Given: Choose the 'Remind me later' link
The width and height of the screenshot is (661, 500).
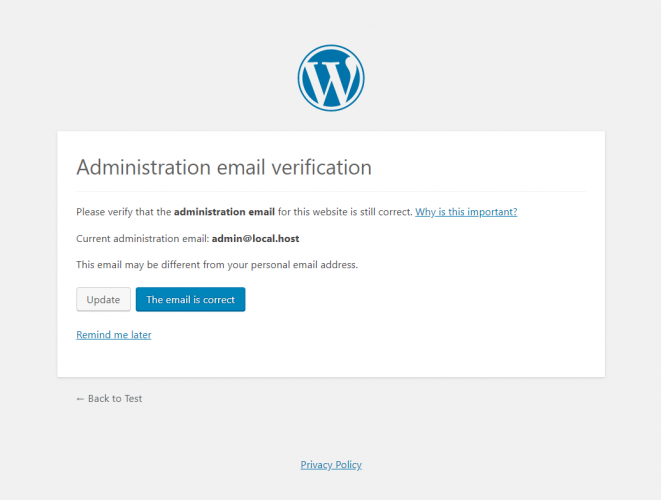Looking at the screenshot, I should (114, 335).
